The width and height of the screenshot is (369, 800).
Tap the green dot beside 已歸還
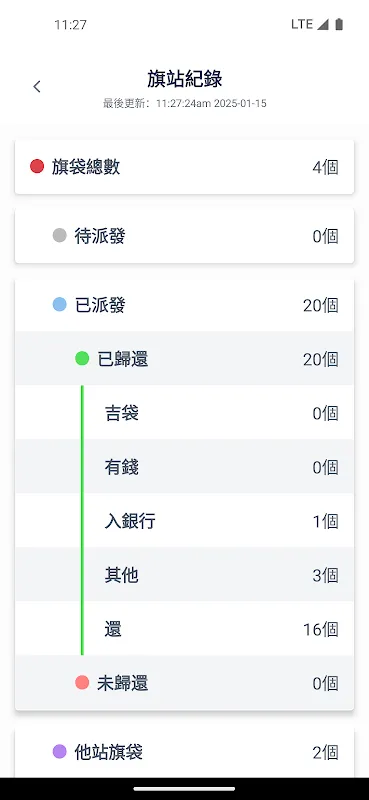coord(82,358)
